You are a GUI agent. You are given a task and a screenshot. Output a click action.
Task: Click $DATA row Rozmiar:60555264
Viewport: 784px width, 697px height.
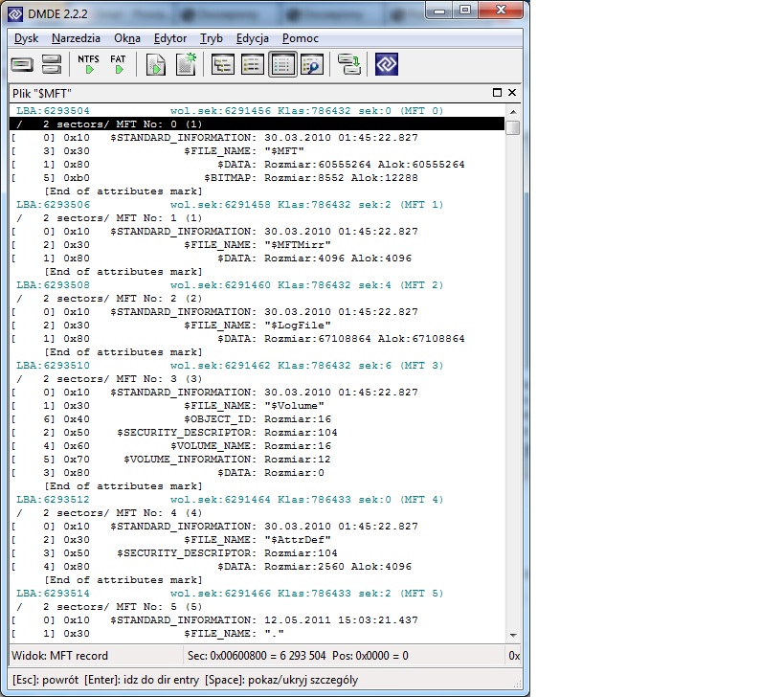[x=257, y=165]
